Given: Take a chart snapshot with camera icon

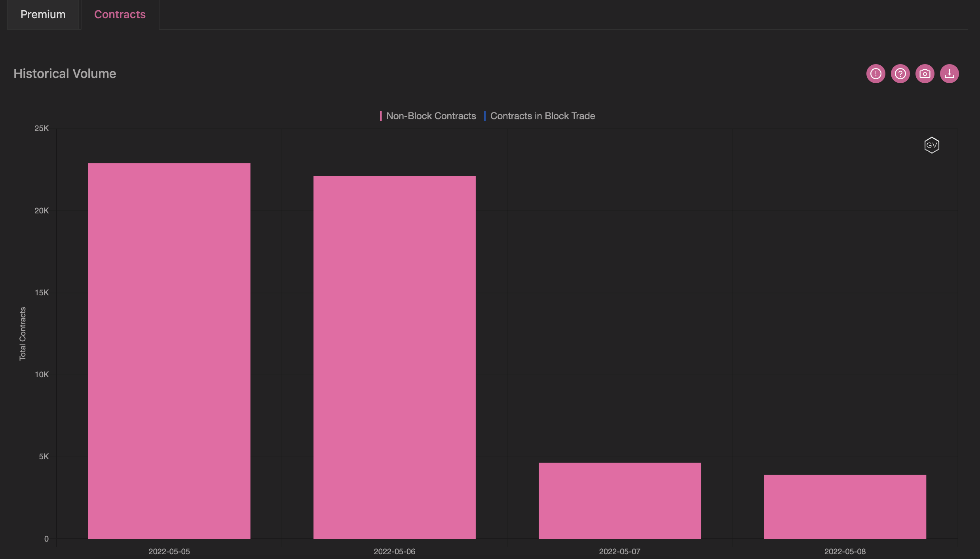Looking at the screenshot, I should coord(925,74).
